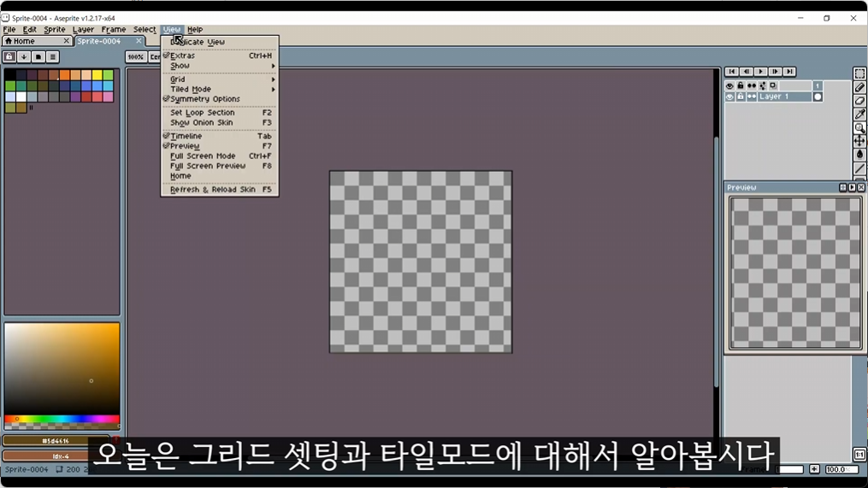
Task: Go to last frame in timeline
Action: coord(789,72)
